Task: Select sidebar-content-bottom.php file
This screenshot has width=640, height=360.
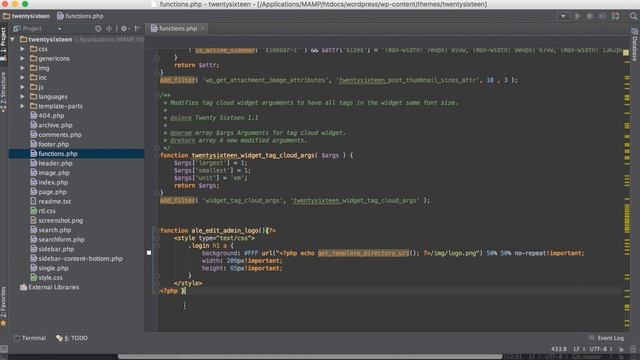Action: (x=76, y=259)
